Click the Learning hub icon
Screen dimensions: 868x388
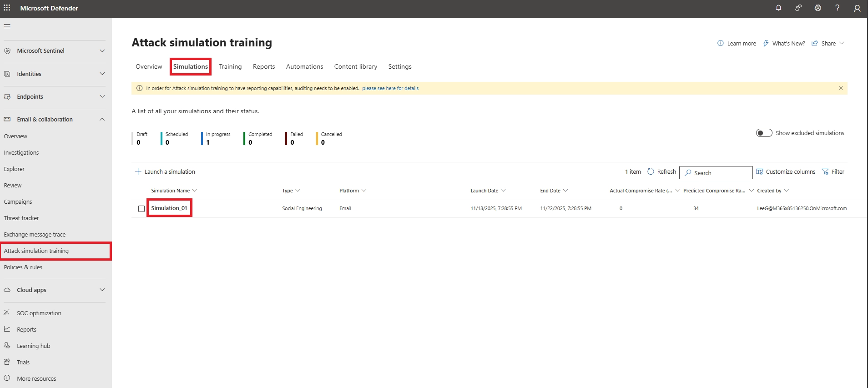pos(7,345)
